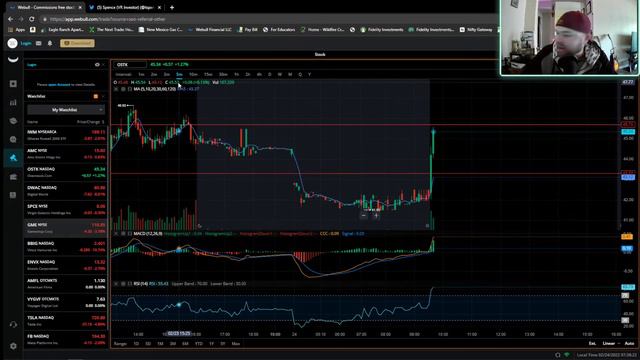Remove the MACD indicator with X
Screen dimensions: 640x360
point(116,234)
